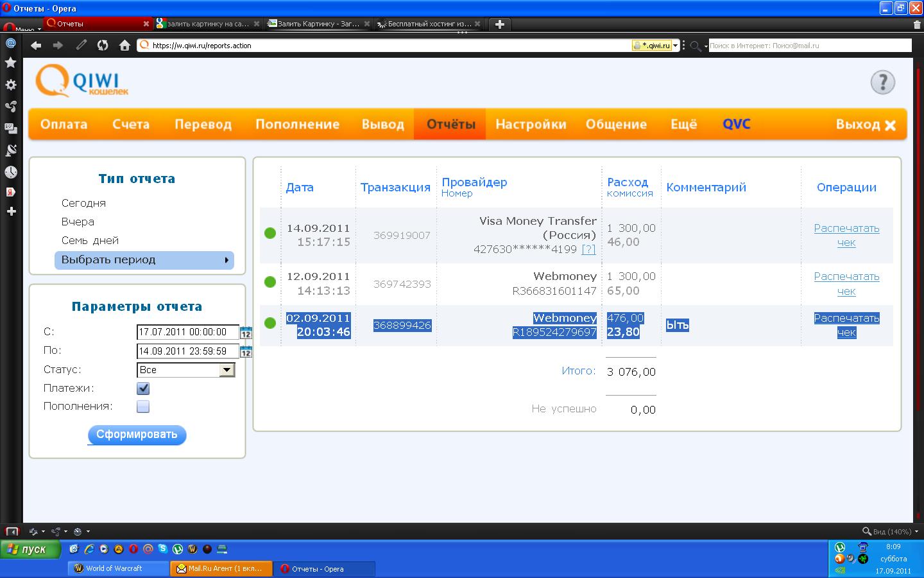
Task: Open the Opera bookmarks star panel
Action: [x=11, y=63]
